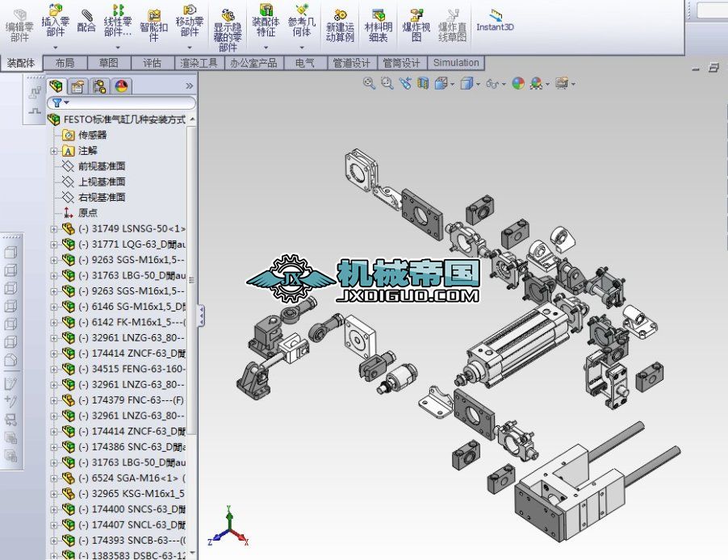This screenshot has width=728, height=560.
Task: Toggle the Section View tool
Action: 421,83
